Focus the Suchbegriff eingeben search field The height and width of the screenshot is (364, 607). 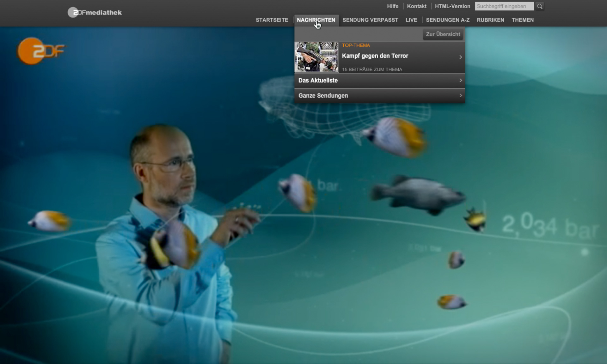504,6
